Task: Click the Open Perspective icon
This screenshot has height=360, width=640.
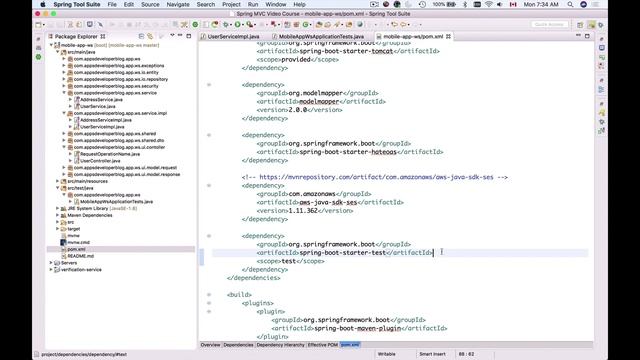Action: (580, 25)
